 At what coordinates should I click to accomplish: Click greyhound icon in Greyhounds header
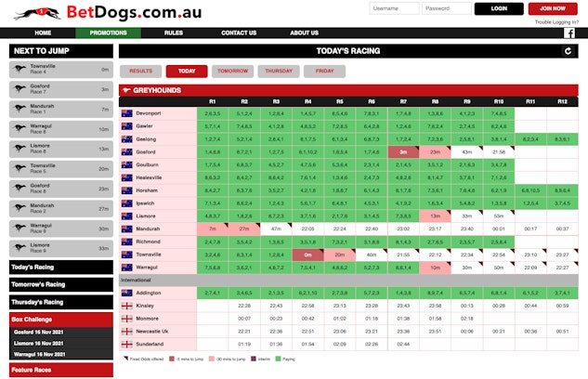[126, 90]
